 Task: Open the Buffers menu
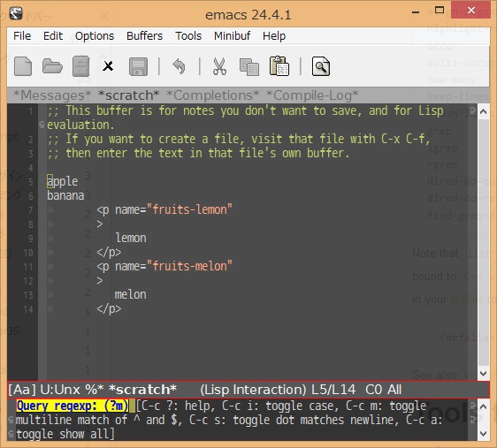tap(144, 35)
